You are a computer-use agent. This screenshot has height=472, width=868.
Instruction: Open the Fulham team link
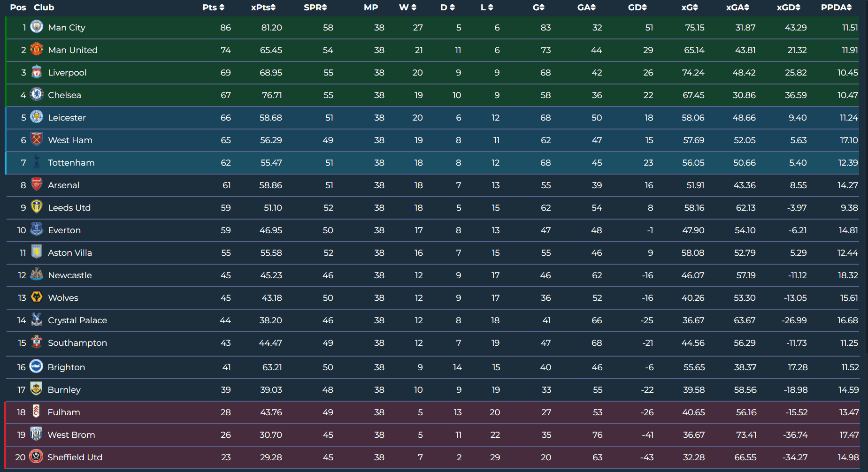[x=64, y=412]
